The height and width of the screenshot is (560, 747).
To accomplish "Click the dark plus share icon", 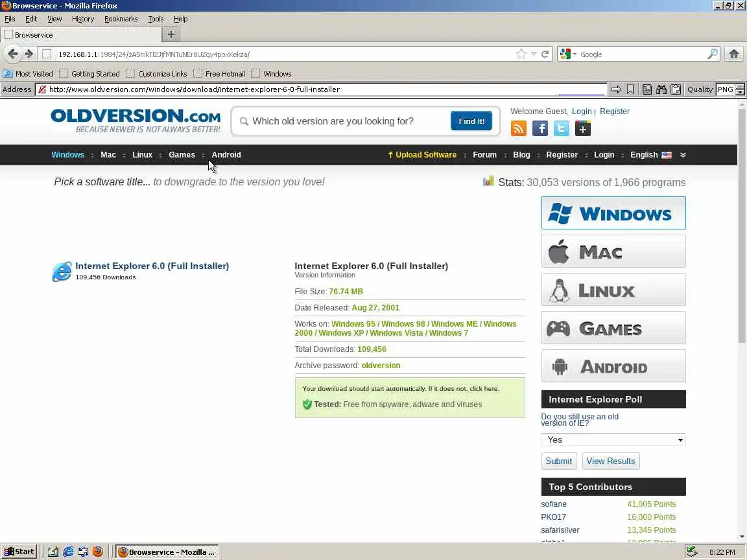I will (583, 128).
